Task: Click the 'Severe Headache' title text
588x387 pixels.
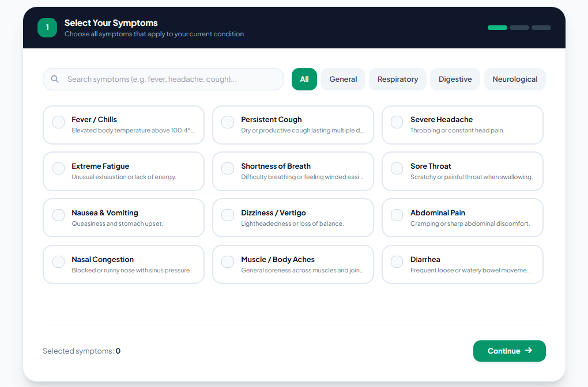Action: [x=442, y=120]
